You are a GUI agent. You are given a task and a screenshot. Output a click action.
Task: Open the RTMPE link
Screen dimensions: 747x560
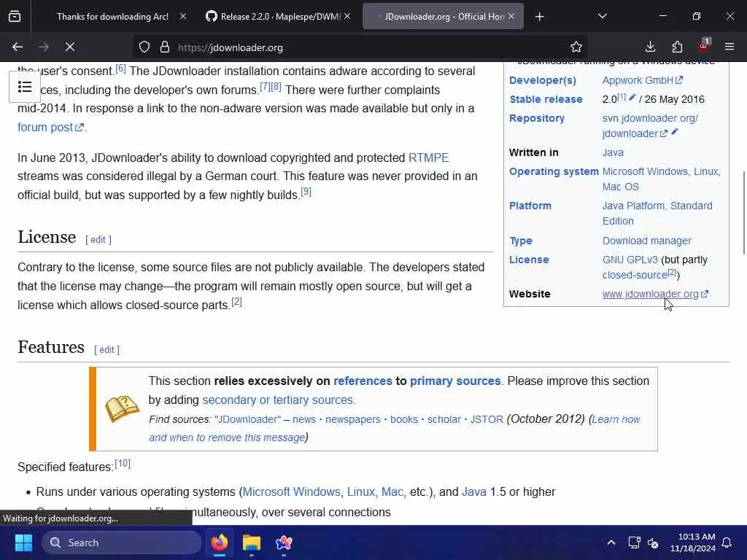point(428,157)
